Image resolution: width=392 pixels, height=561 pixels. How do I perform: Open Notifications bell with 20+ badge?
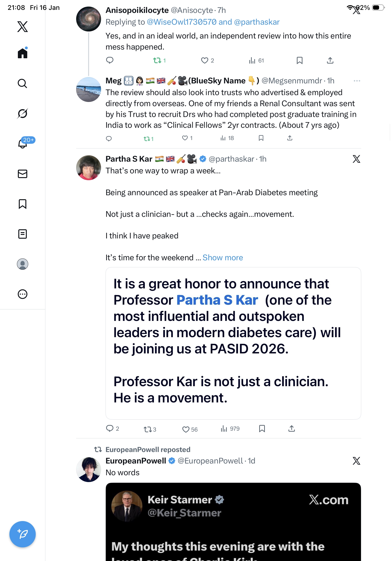[23, 144]
